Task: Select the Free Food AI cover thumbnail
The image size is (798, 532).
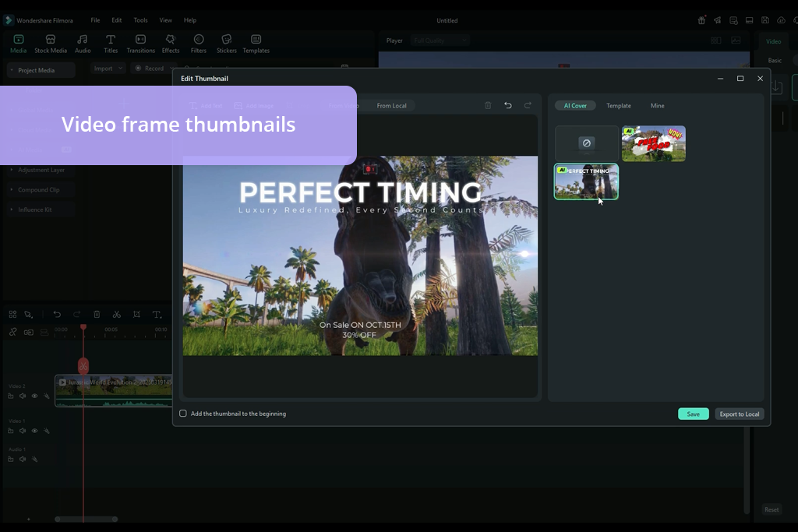Action: click(654, 144)
